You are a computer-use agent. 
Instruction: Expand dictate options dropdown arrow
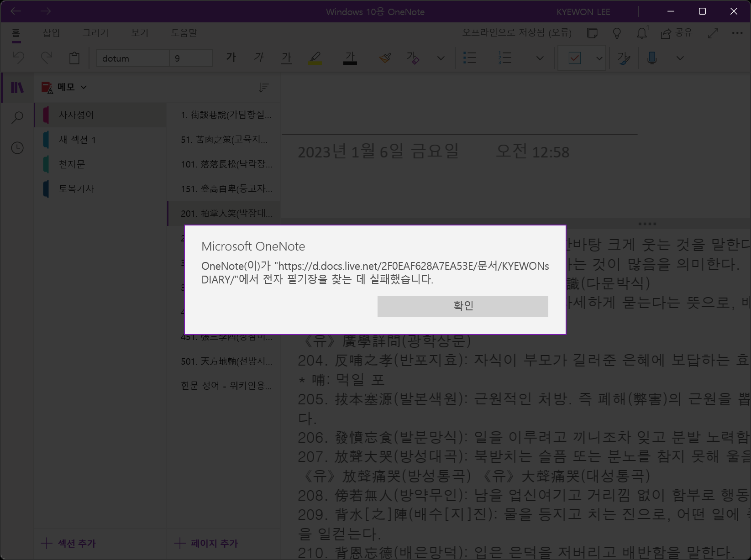(x=680, y=58)
